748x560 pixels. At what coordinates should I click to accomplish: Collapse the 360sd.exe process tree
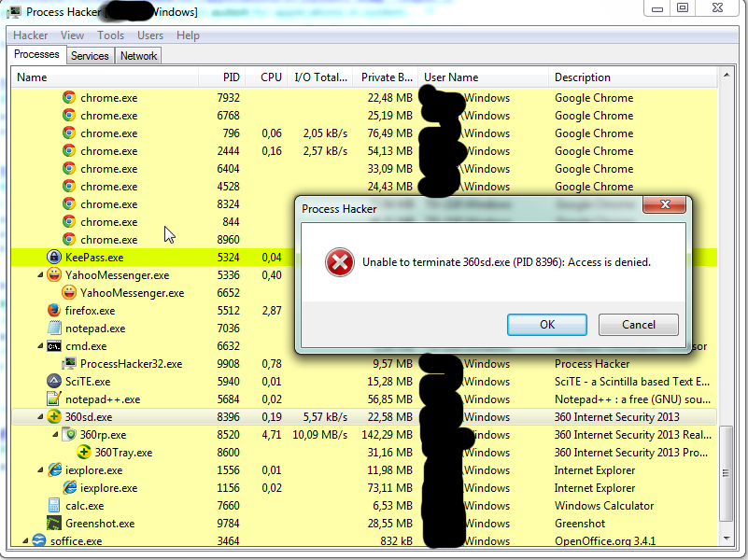click(40, 417)
